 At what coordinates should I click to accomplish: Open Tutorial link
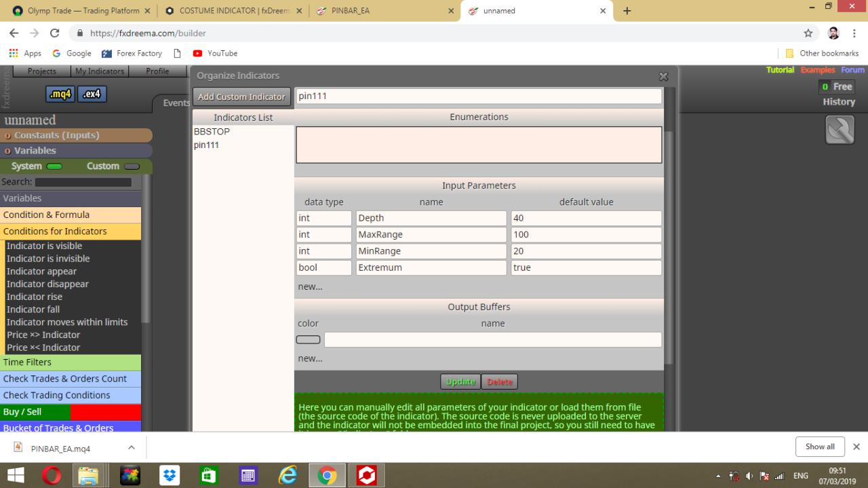[x=781, y=70]
